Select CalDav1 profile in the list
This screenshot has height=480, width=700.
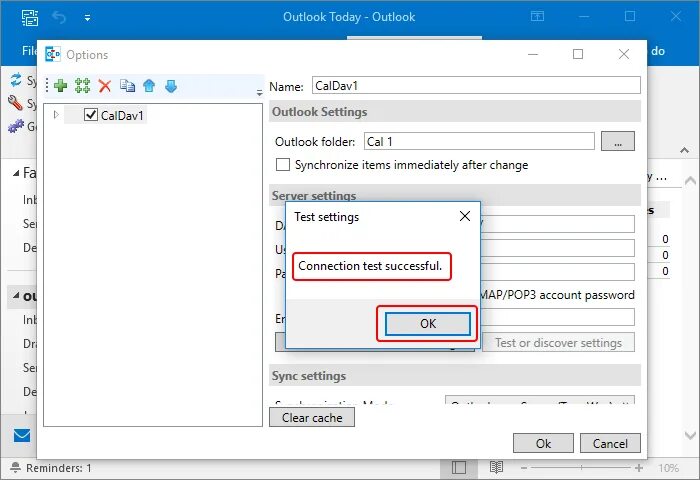(122, 115)
